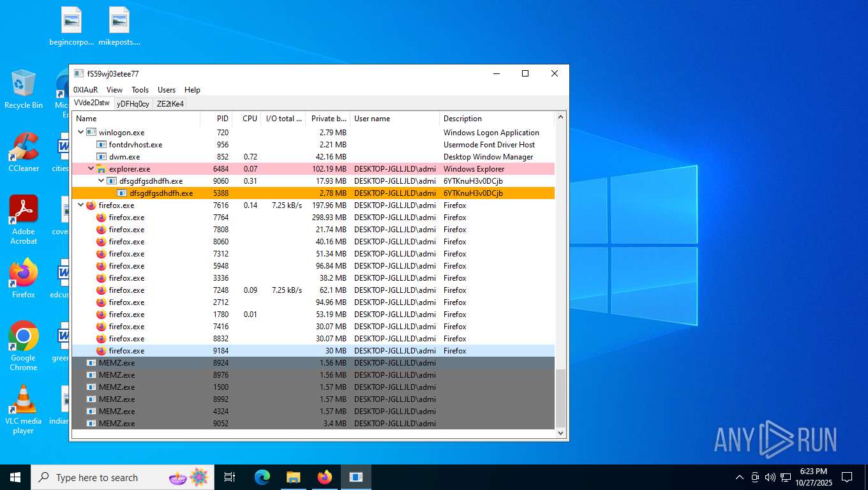The height and width of the screenshot is (490, 868).
Task: Click the taskbar search box
Action: tap(123, 477)
